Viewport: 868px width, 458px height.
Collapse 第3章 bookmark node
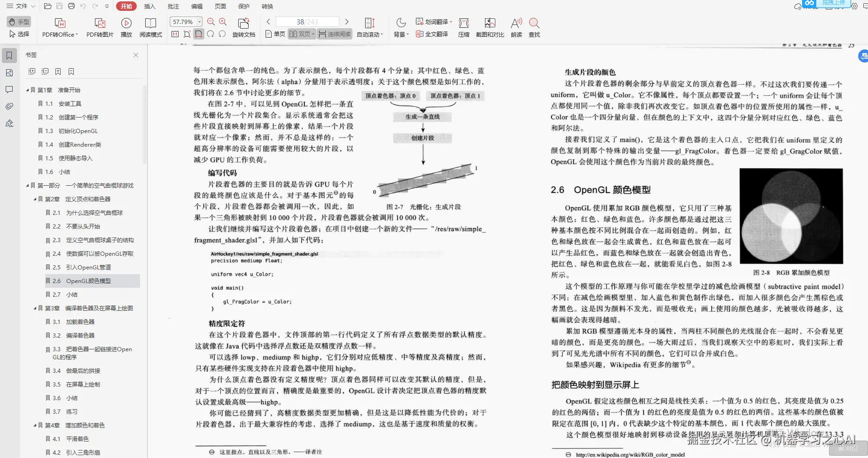click(x=35, y=308)
